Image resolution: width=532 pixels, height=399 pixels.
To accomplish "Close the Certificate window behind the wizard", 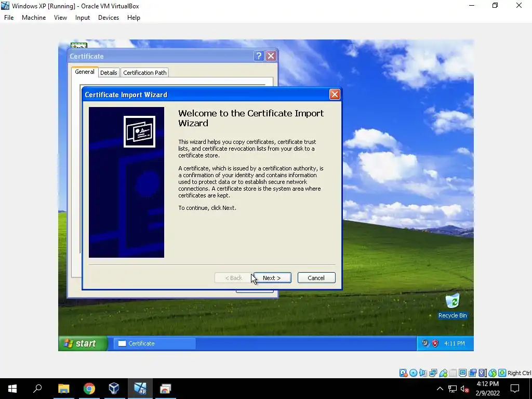I will point(271,56).
